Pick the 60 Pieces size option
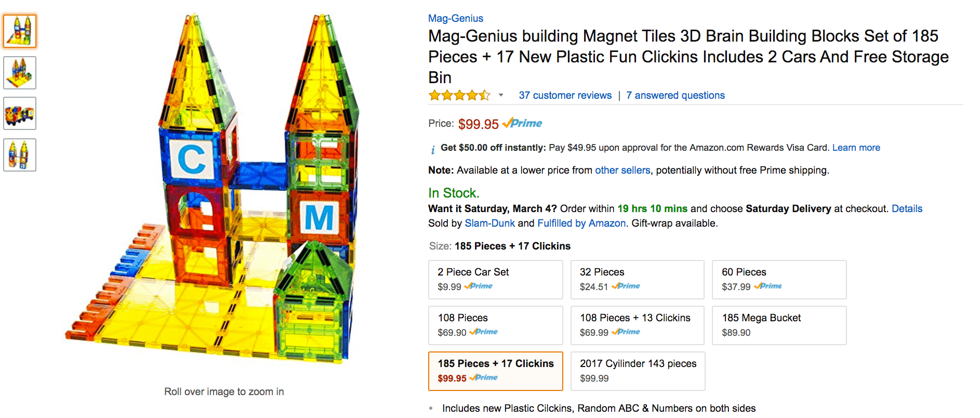Screen dimensions: 980x418 click(778, 279)
